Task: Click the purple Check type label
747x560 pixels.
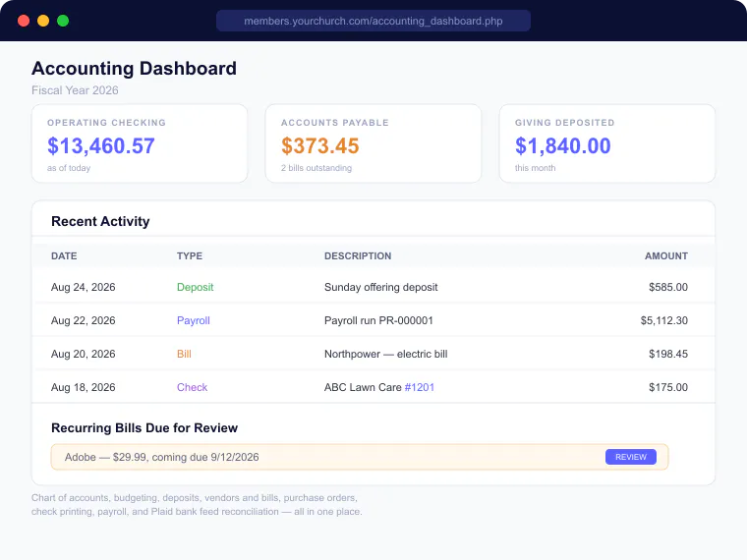Action: coord(192,387)
